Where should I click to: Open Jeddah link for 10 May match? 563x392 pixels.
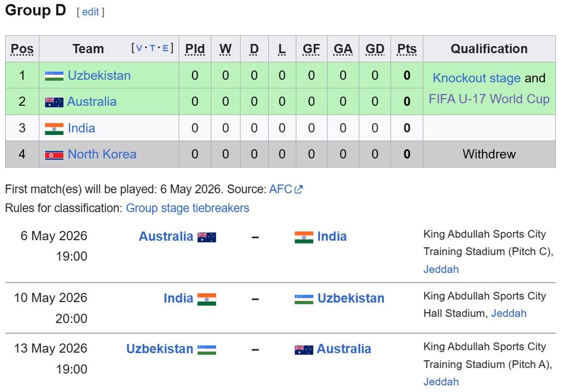508,313
